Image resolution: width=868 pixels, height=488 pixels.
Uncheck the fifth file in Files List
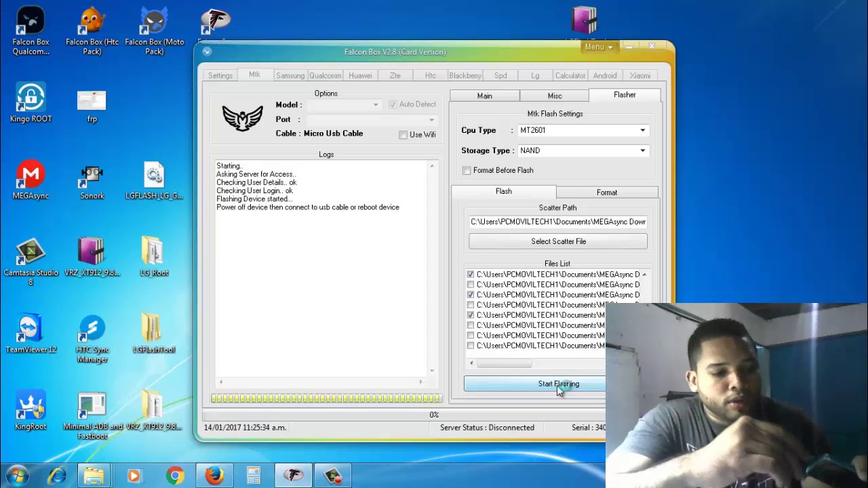click(x=471, y=315)
